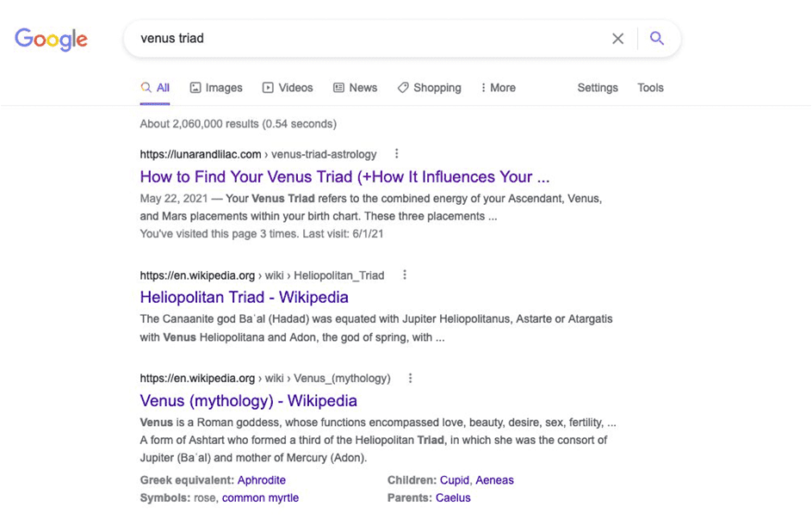
Task: Open 'How to Find Your Venus Triad' result
Action: coord(344,176)
